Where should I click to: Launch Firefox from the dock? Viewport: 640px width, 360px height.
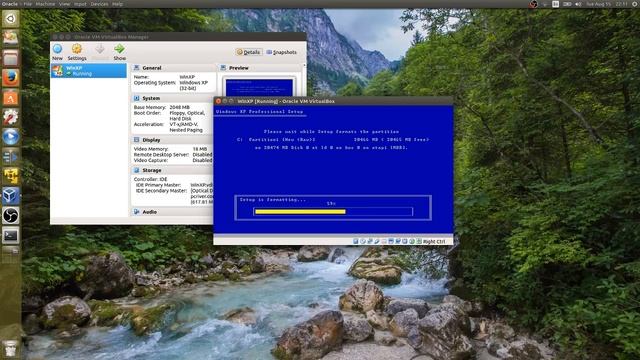11,77
